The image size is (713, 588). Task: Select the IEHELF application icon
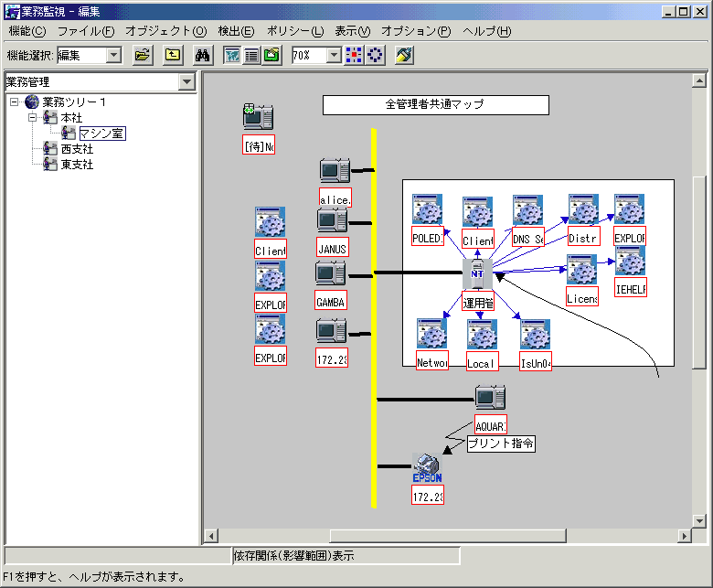pos(630,261)
